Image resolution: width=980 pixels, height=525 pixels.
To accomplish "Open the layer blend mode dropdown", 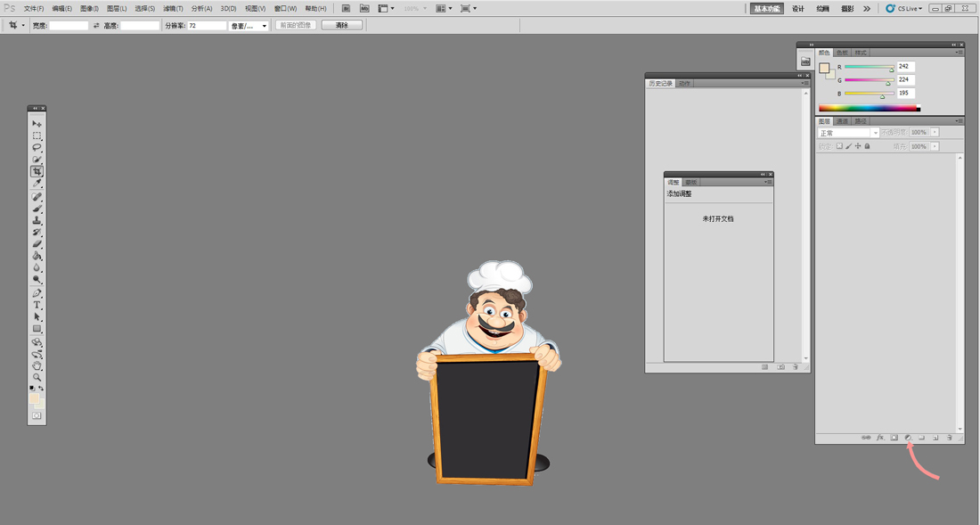I will click(x=848, y=133).
